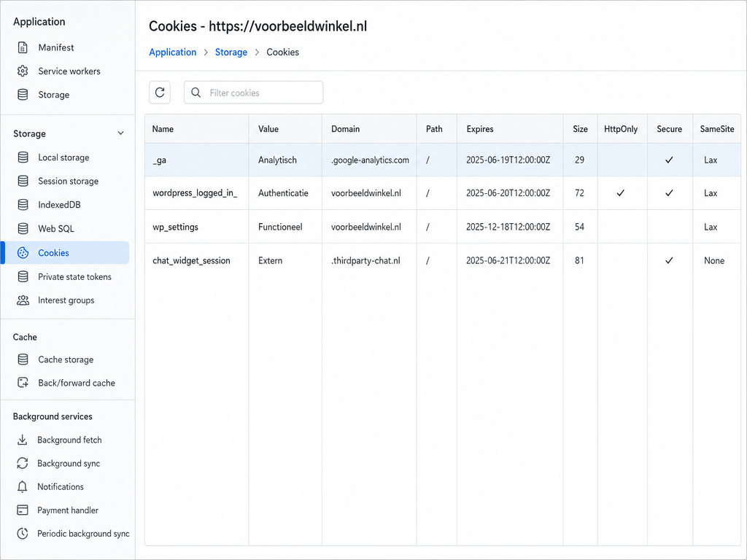747x560 pixels.
Task: Click the Application breadcrumb link
Action: [172, 52]
